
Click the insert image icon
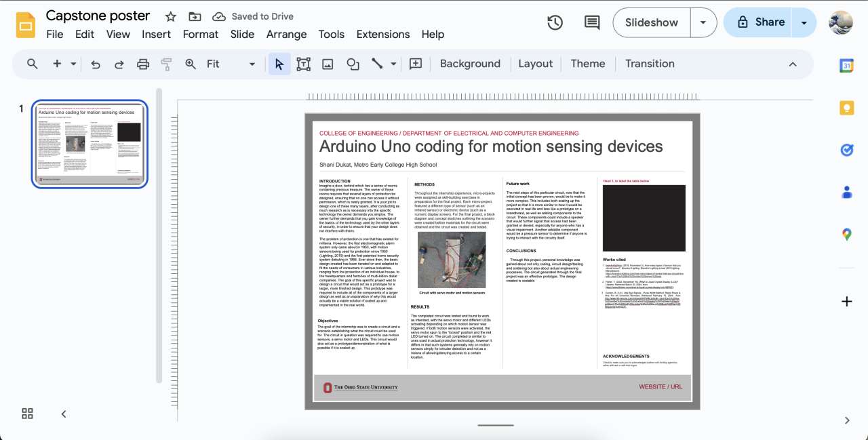click(x=328, y=64)
